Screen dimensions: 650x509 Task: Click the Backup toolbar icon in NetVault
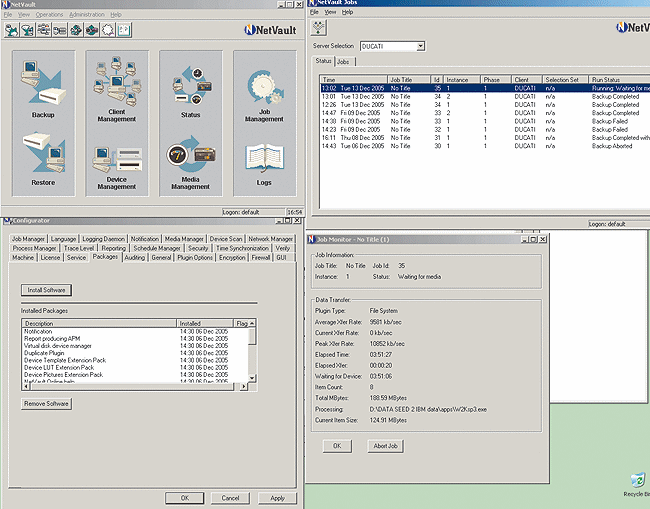click(12, 30)
